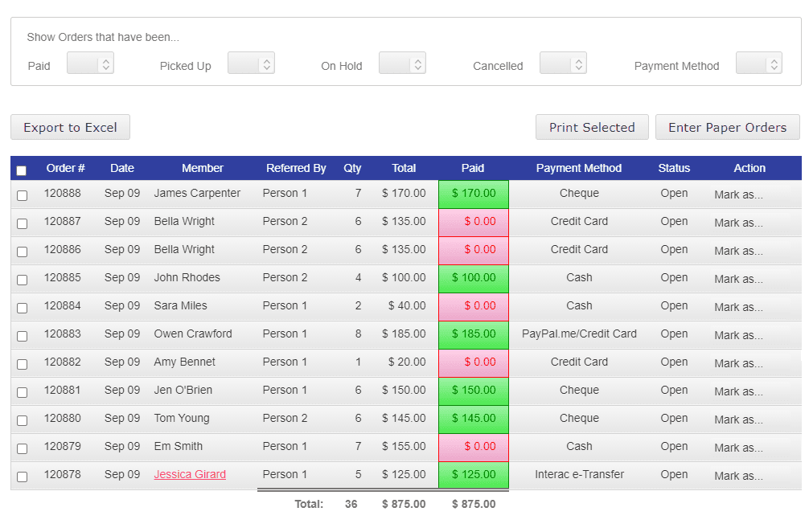Click order number 120884
The width and height of the screenshot is (809, 532).
point(63,305)
